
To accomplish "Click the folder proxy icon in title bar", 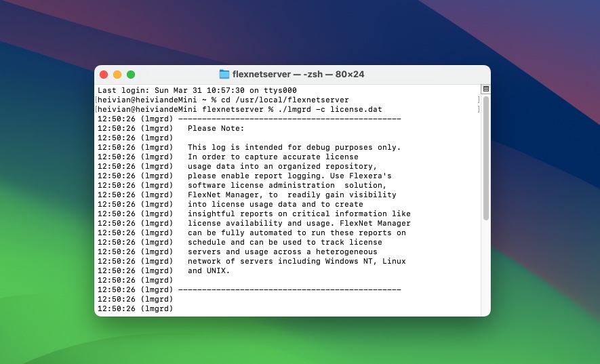I will (x=224, y=75).
